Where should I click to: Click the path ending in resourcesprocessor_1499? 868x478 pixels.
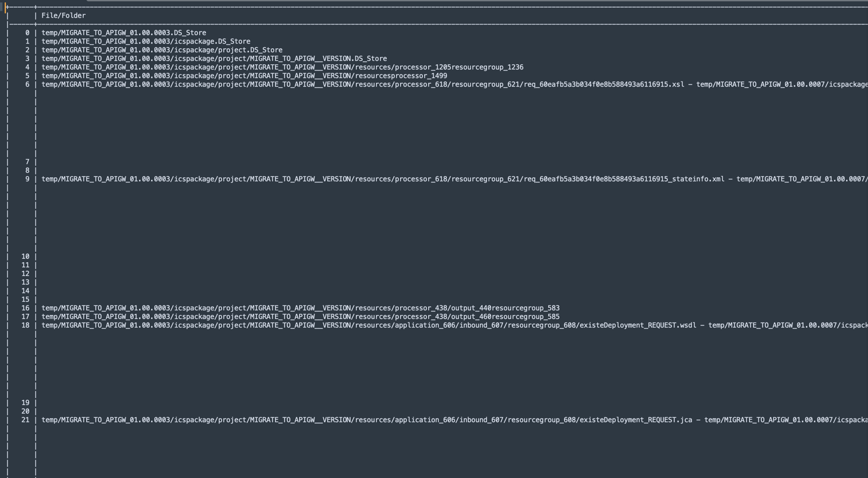pos(244,76)
